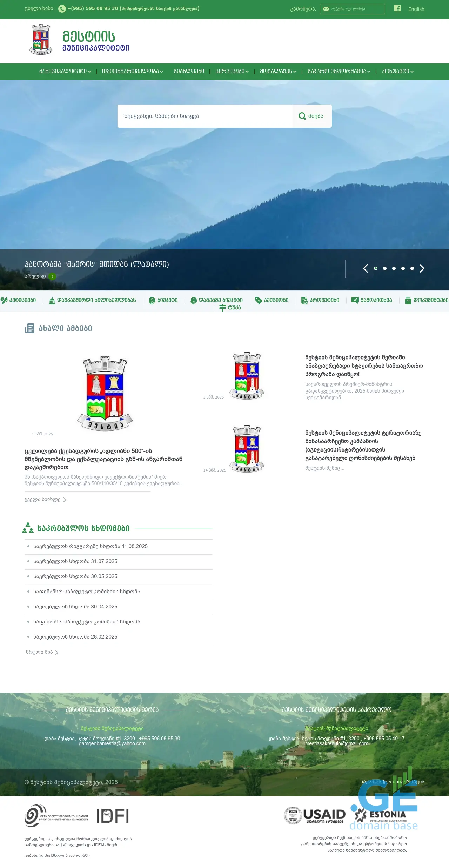
Task: Switch language to English
Action: (416, 9)
